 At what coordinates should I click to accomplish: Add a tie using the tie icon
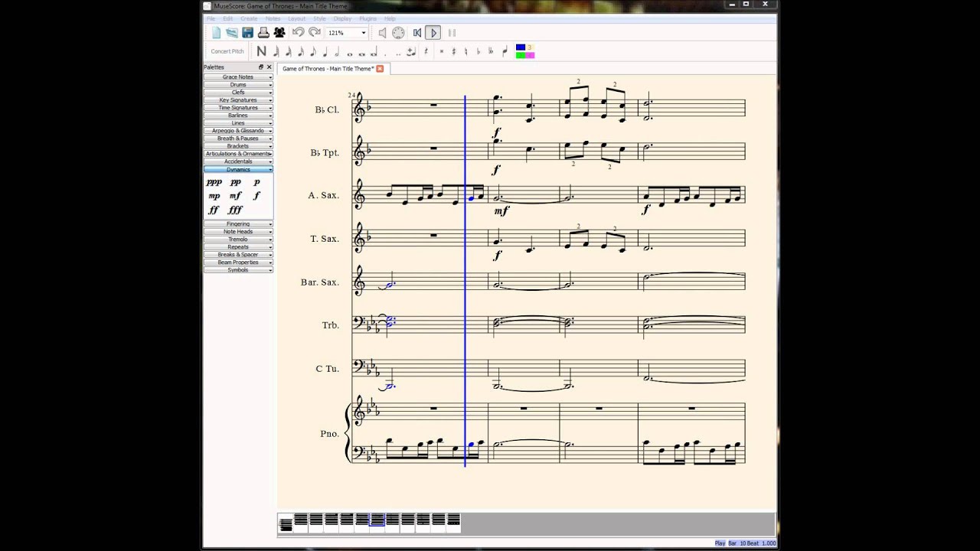click(410, 52)
